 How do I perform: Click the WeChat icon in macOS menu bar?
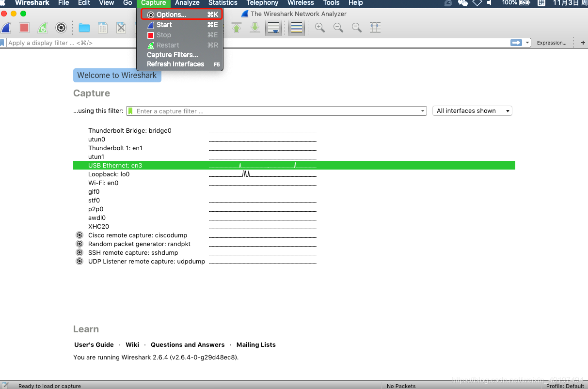coord(463,3)
